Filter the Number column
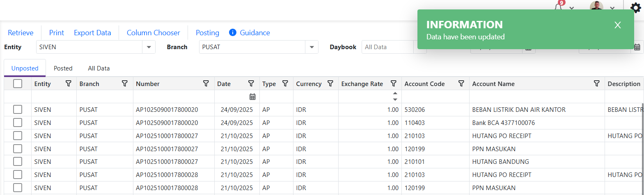The width and height of the screenshot is (644, 195). (x=206, y=84)
